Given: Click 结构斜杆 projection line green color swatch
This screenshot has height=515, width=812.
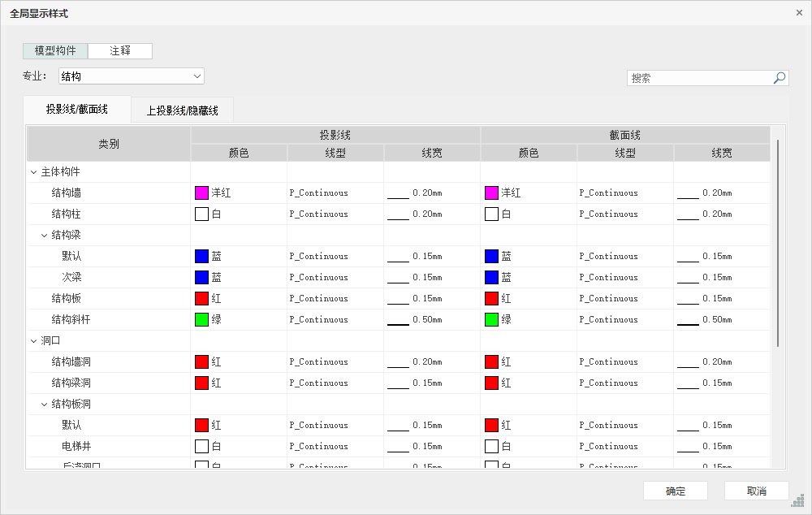Looking at the screenshot, I should coord(202,320).
